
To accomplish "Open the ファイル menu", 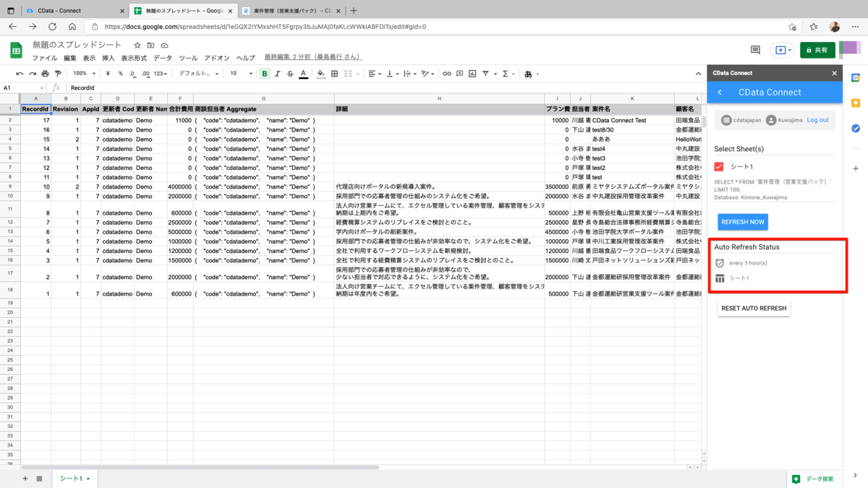I will point(44,58).
